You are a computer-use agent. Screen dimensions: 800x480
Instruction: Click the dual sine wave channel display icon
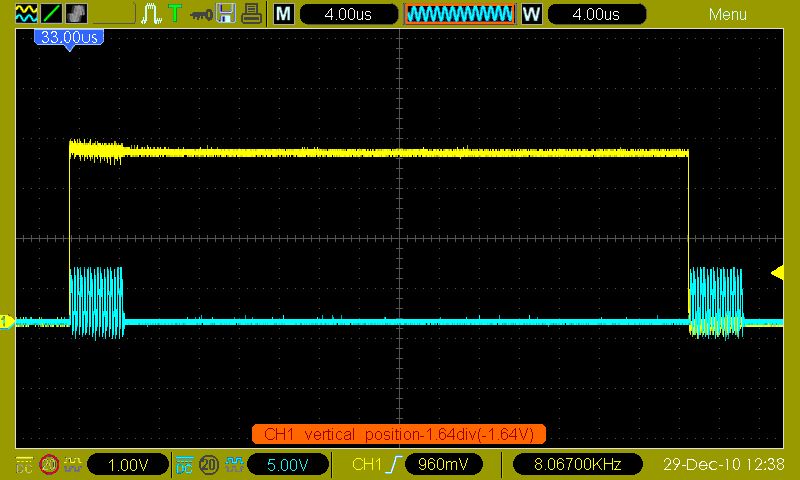pos(26,14)
